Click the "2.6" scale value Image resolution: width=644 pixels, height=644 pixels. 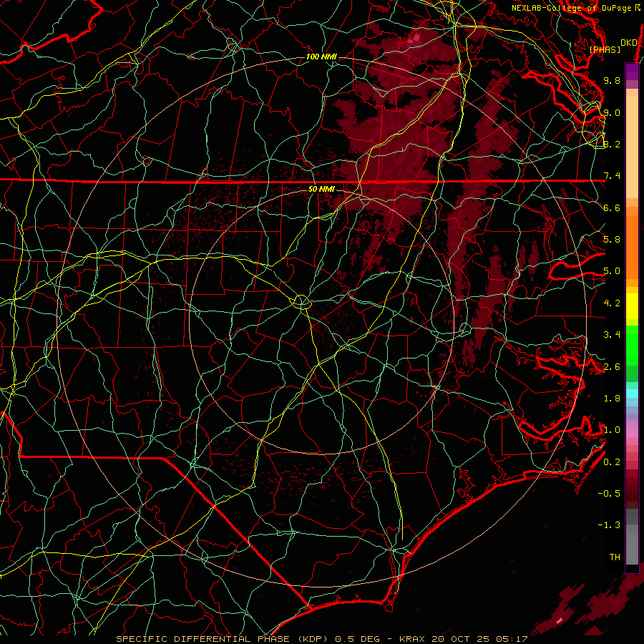612,367
